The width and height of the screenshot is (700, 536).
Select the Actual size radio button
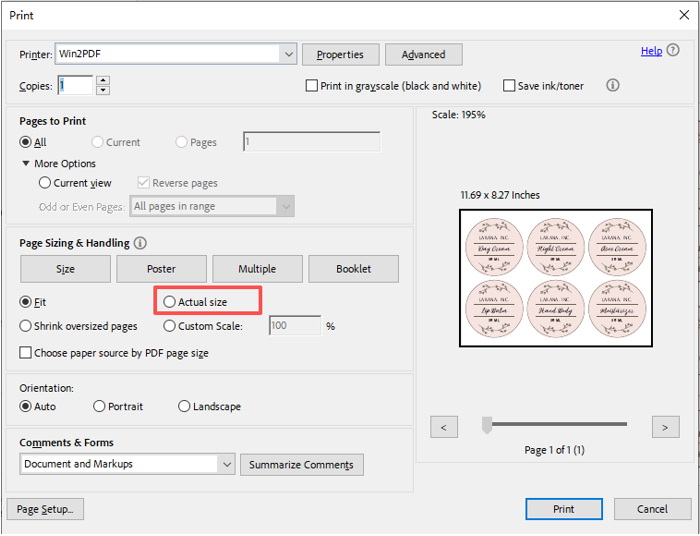click(170, 301)
